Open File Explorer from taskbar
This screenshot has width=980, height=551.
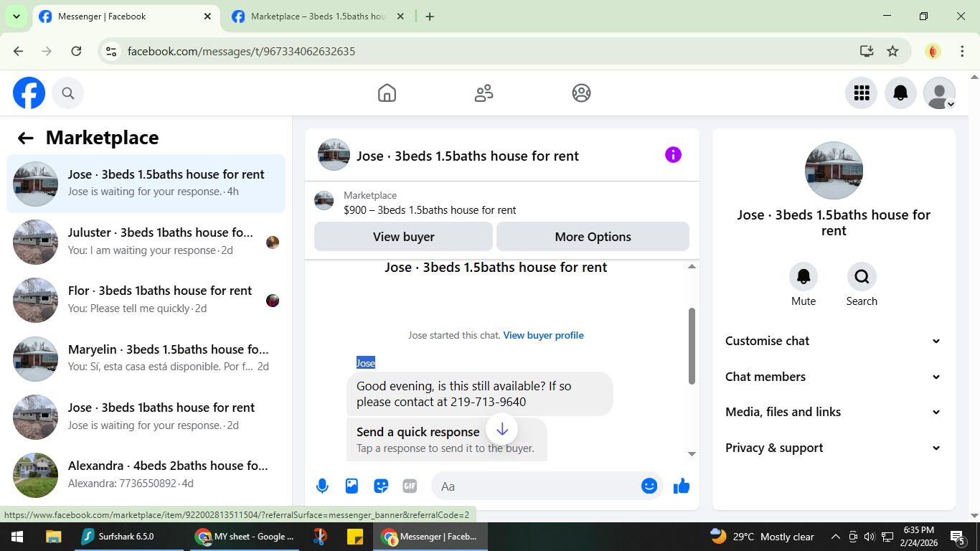click(53, 537)
